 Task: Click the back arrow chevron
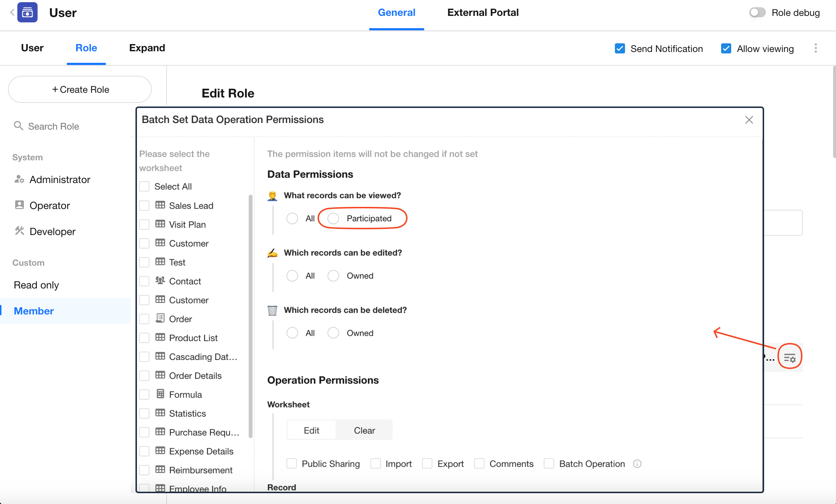12,13
